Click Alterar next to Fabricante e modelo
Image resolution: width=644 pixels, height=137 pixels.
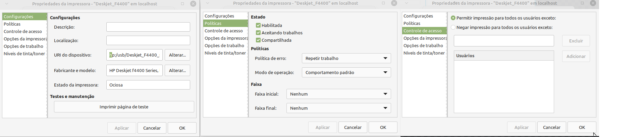[177, 70]
